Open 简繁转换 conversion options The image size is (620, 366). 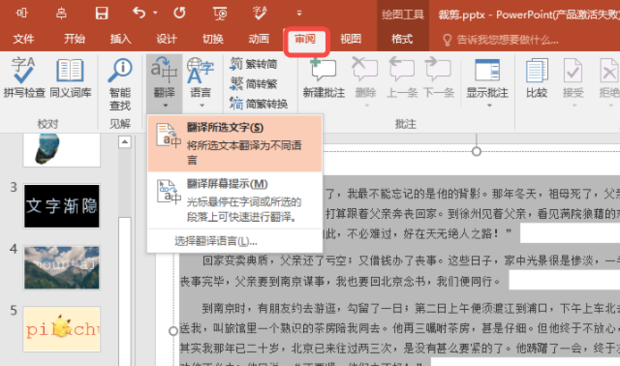pos(259,104)
